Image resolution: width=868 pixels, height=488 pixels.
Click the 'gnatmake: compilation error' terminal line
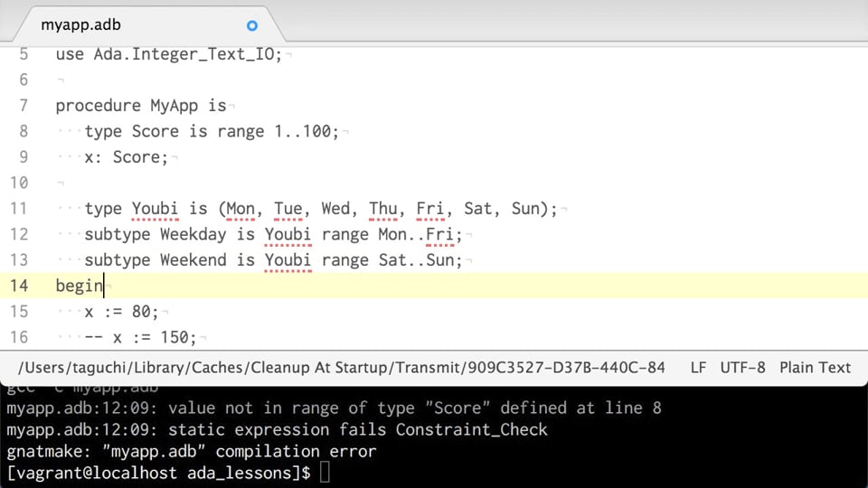(192, 452)
